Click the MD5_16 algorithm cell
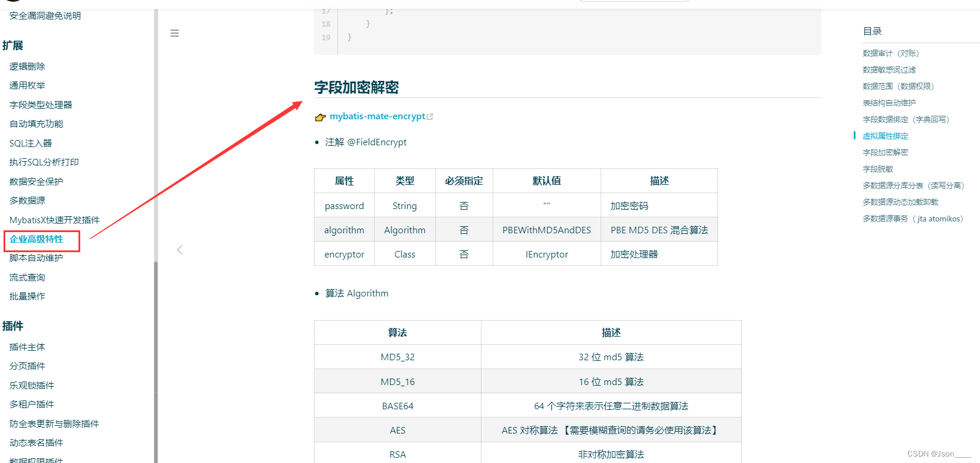This screenshot has height=463, width=980. 398,382
